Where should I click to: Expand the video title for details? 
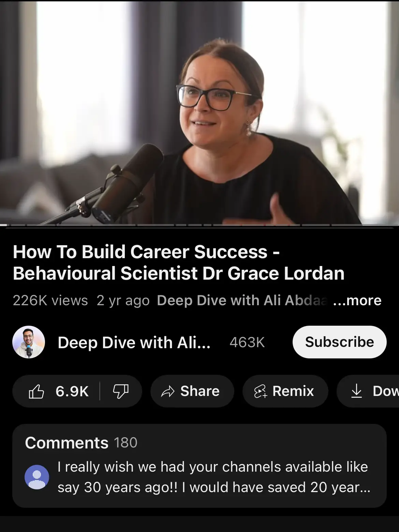(179, 262)
